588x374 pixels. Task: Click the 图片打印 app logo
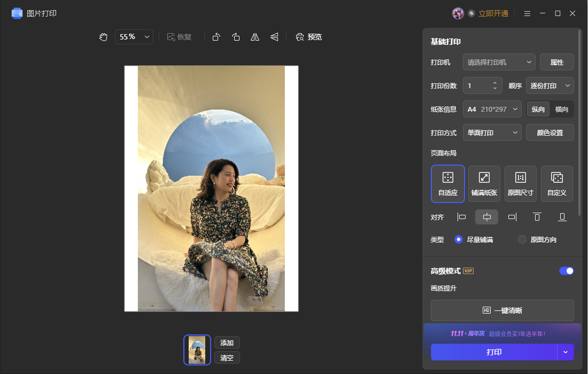(17, 13)
